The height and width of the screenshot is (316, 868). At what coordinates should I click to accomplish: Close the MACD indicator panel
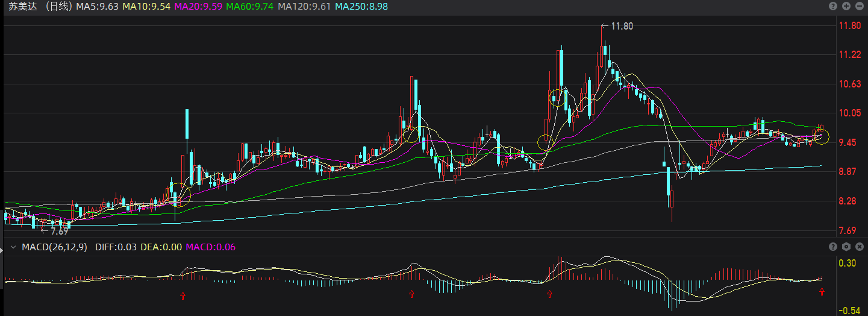pos(858,247)
